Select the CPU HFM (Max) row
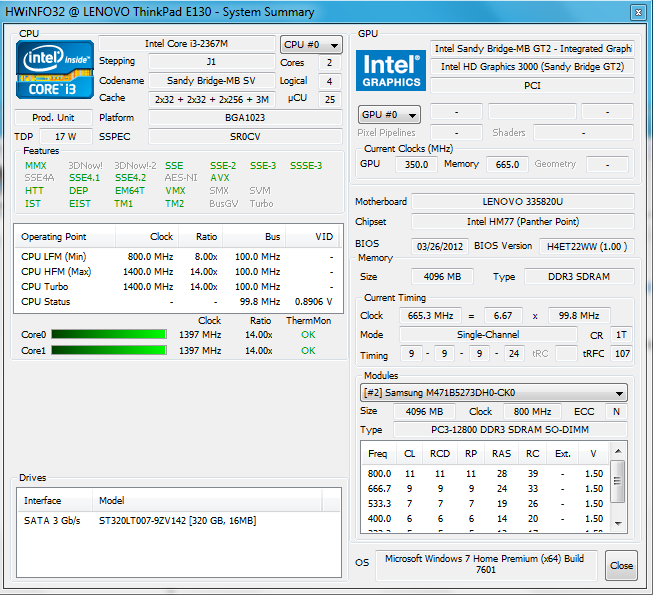653x595 pixels. 178,271
